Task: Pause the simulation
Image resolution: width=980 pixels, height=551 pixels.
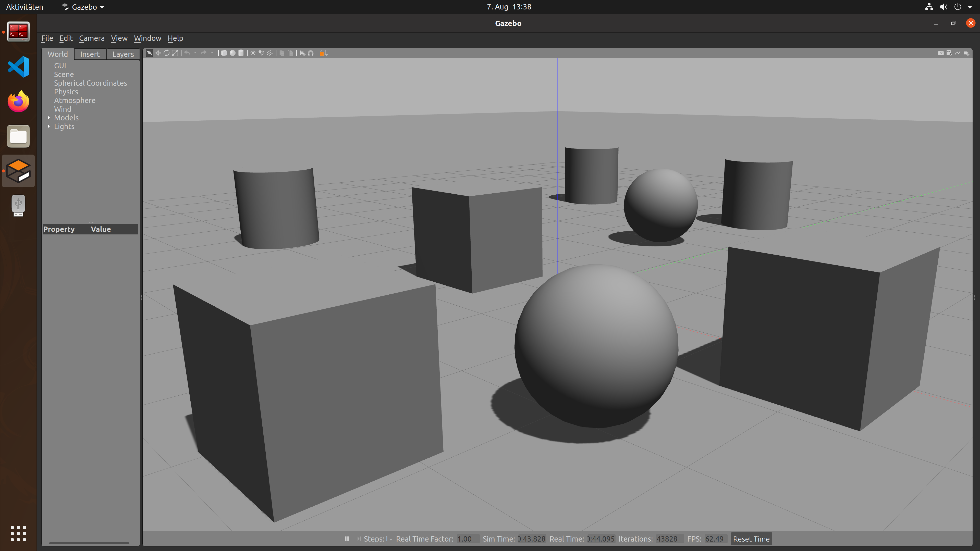Action: pos(347,539)
